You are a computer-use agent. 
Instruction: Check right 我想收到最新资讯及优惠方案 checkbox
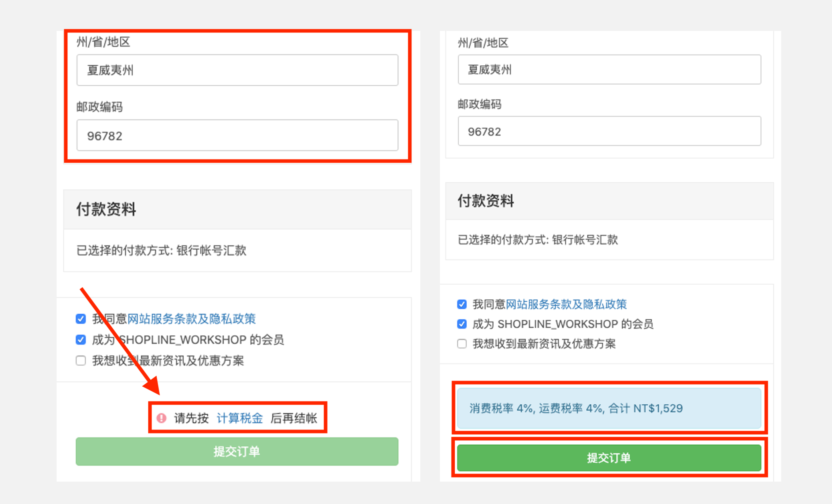462,344
